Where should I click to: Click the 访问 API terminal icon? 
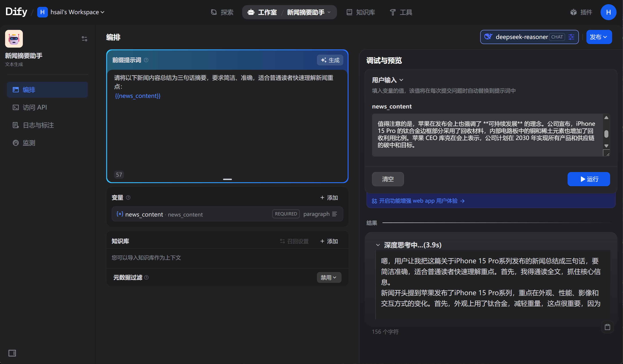pyautogui.click(x=16, y=107)
